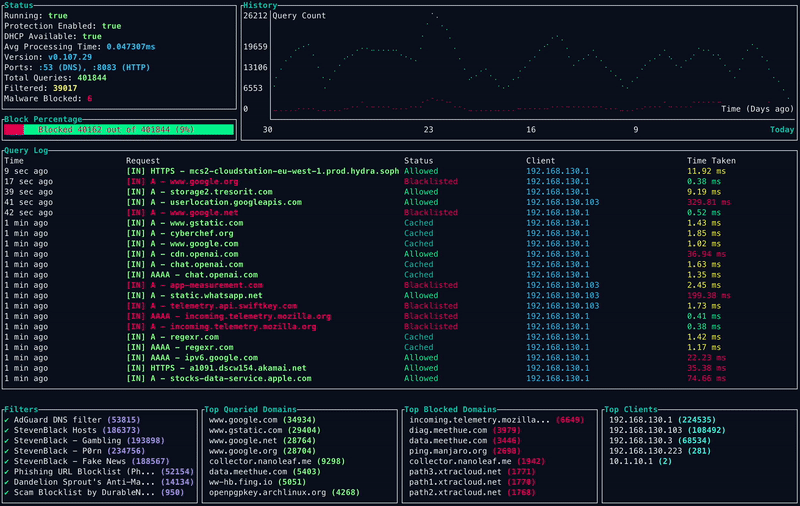This screenshot has width=800, height=506.
Task: Select the blacklisted www.google.net row in Query Log
Action: click(x=400, y=213)
